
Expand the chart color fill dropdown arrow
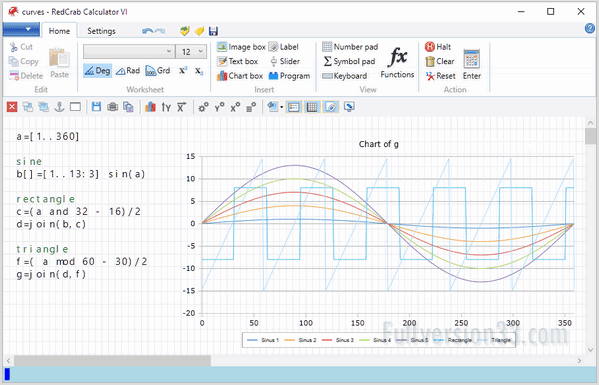(x=282, y=107)
